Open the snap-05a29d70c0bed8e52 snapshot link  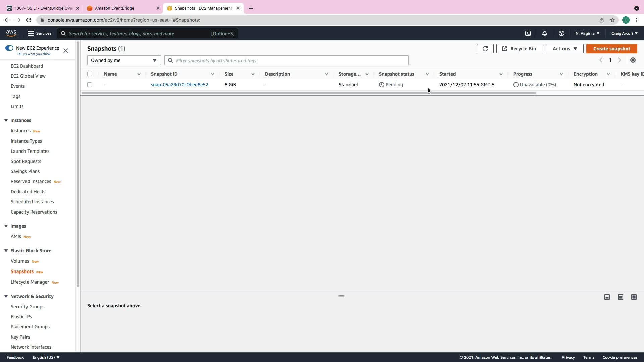pos(179,85)
